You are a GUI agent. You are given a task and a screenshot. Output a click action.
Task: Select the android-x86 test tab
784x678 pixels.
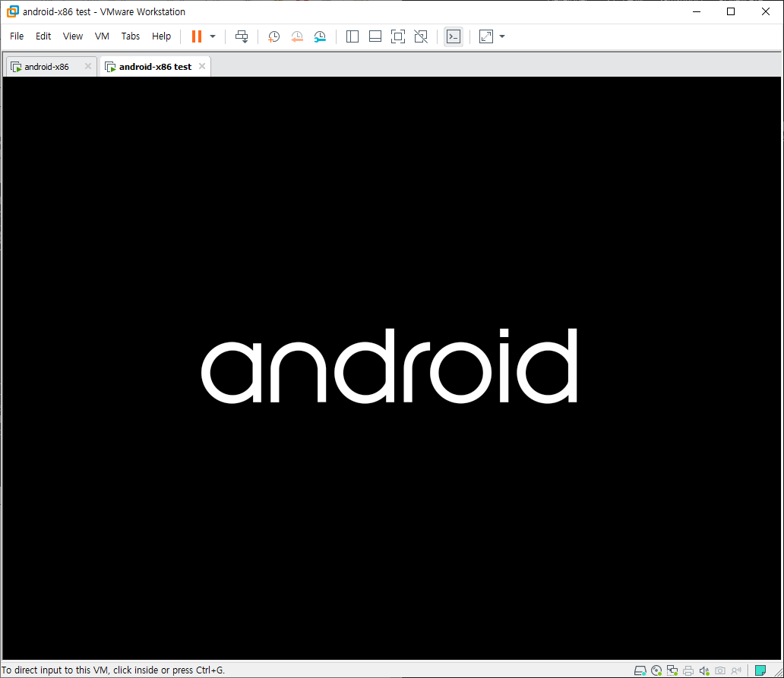point(155,67)
